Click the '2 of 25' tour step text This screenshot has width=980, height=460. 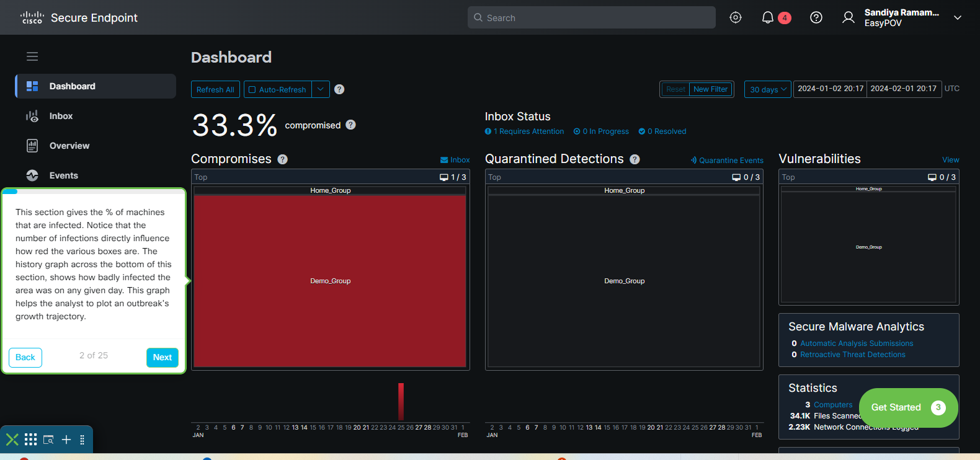coord(94,355)
